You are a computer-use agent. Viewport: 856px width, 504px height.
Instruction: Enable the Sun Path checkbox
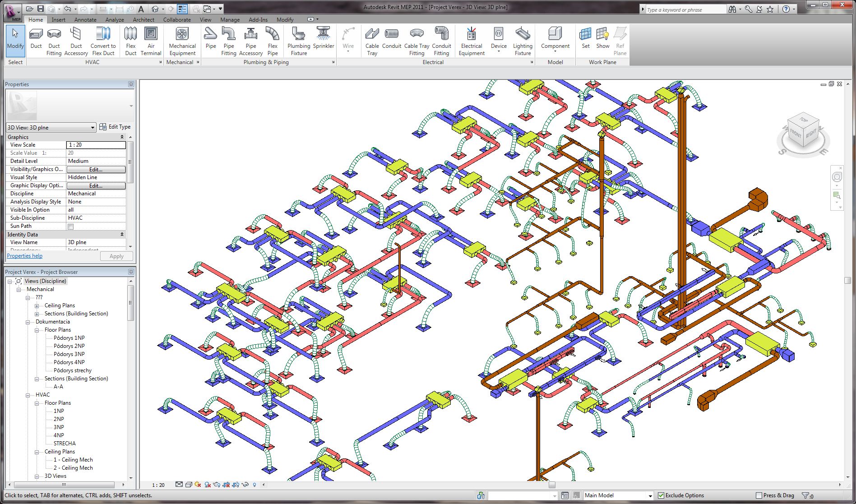point(70,227)
